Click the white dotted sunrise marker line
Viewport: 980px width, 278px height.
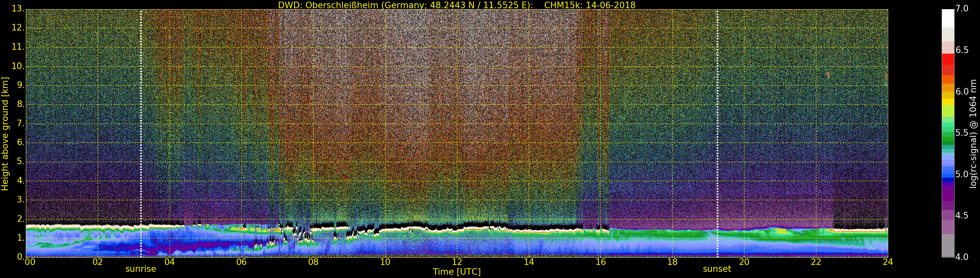point(141,133)
